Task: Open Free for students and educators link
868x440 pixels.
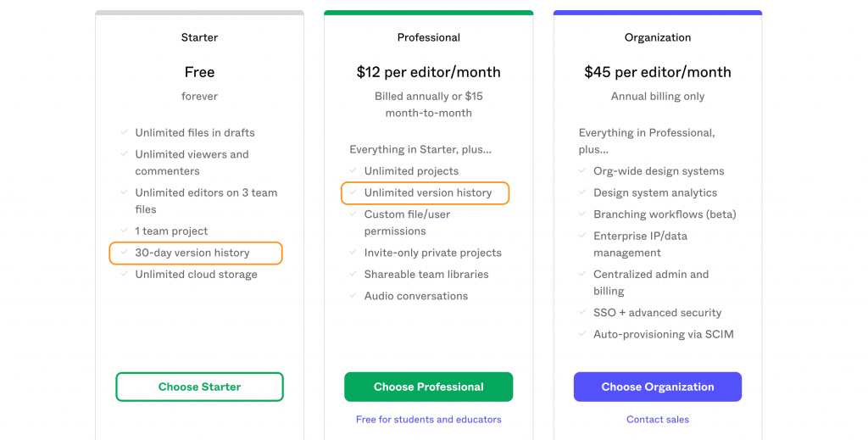Action: click(x=428, y=420)
